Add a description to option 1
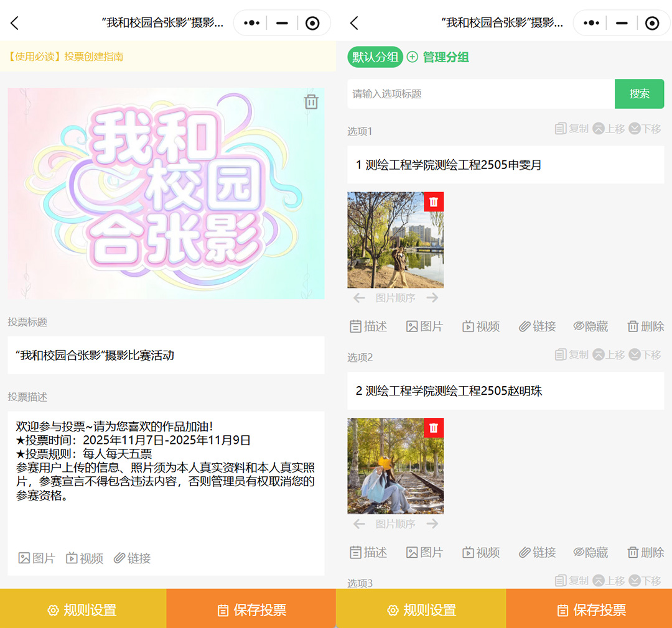Image resolution: width=672 pixels, height=628 pixels. [x=368, y=326]
